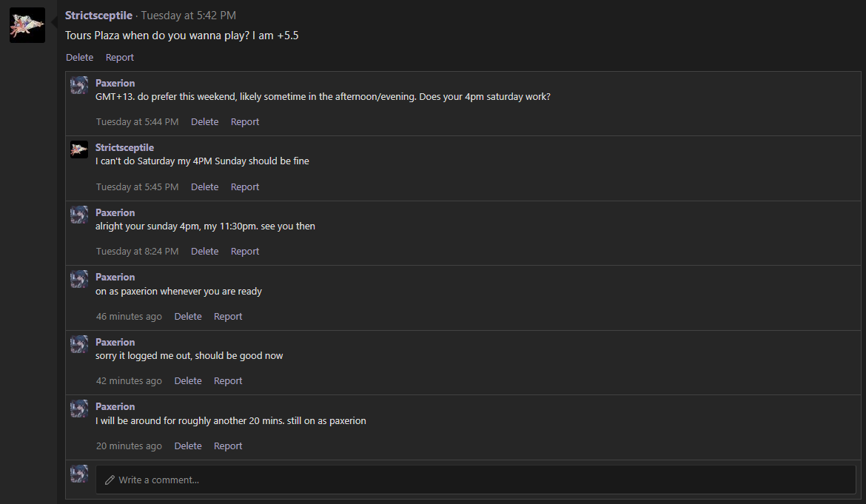Image resolution: width=866 pixels, height=504 pixels.
Task: Click Paxerion's avatar beside 'whenever you are ready'
Action: [x=79, y=279]
